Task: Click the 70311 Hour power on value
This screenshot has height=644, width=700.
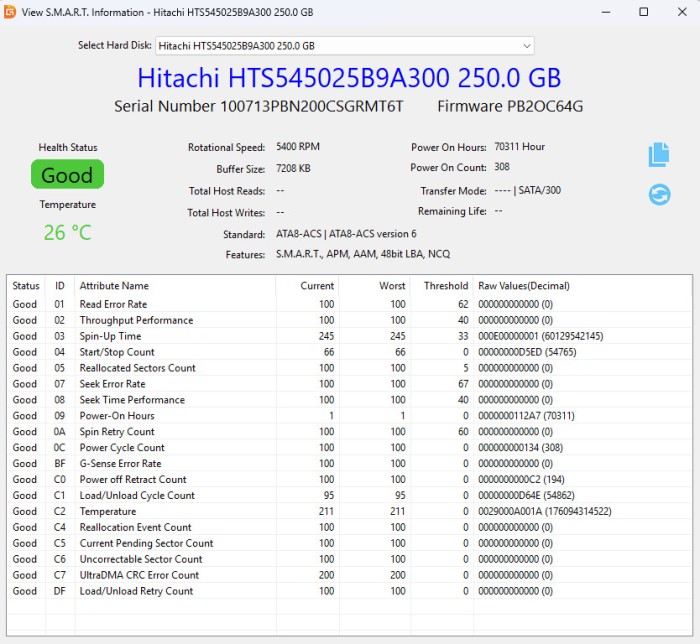Action: [x=520, y=147]
